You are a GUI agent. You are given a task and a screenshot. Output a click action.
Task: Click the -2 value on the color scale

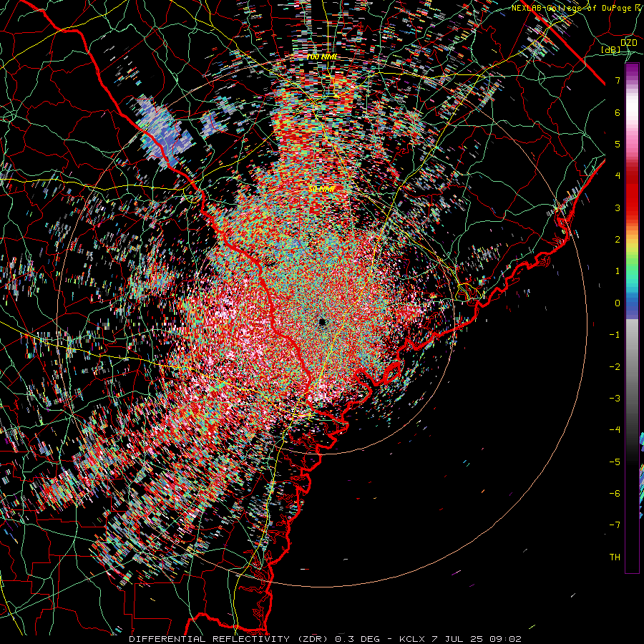615,367
